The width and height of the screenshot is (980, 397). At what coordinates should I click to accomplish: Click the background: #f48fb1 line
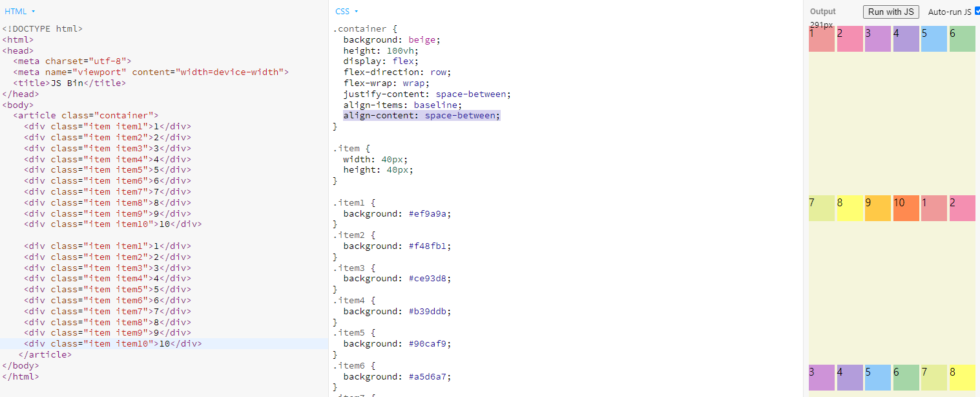[x=397, y=246]
